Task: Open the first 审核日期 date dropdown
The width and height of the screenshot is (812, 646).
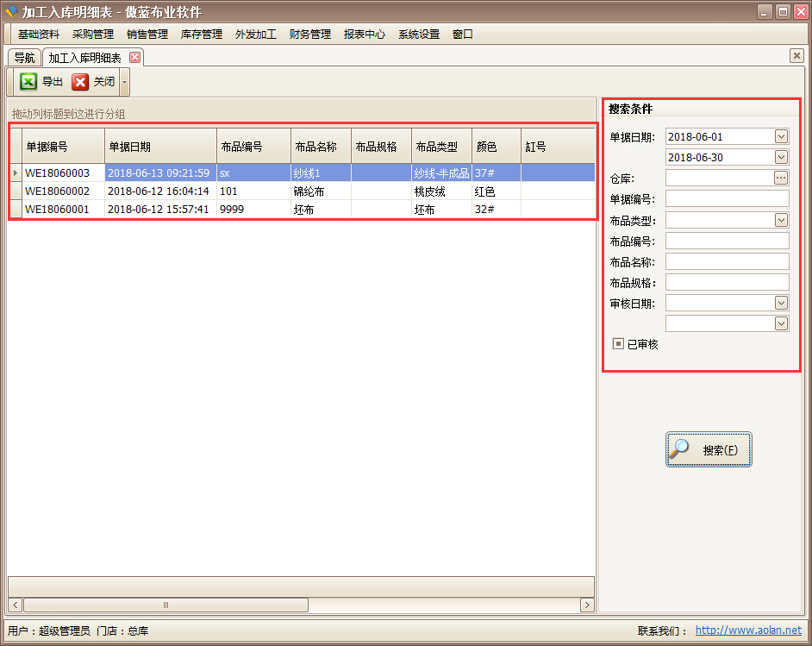Action: [x=781, y=303]
